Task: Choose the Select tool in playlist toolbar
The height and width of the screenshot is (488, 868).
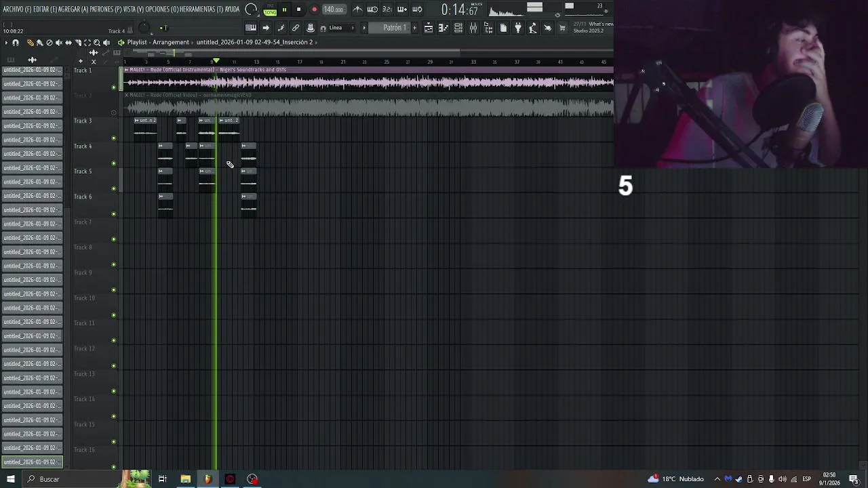Action: (87, 42)
